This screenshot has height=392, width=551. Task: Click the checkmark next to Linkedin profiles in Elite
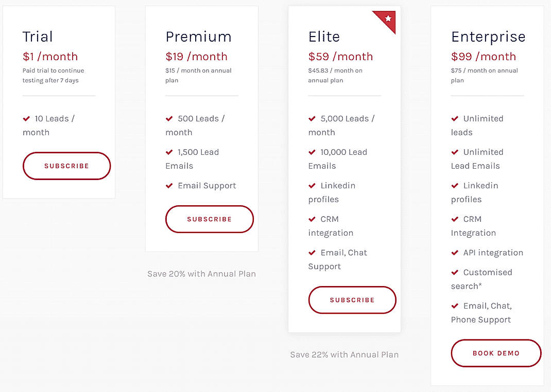(x=312, y=185)
